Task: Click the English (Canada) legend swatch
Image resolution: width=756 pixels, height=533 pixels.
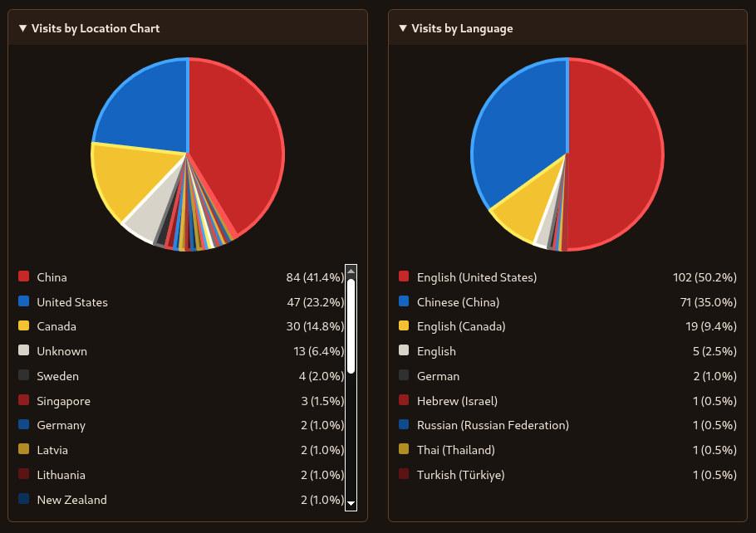Action: click(x=404, y=325)
